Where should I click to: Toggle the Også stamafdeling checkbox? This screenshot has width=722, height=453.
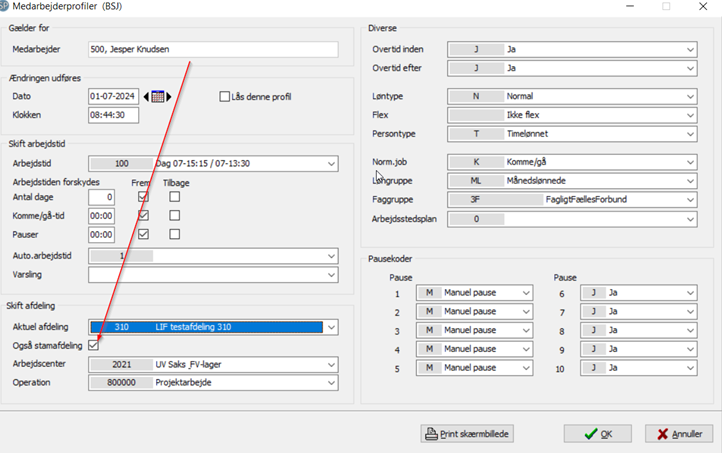[x=94, y=345]
